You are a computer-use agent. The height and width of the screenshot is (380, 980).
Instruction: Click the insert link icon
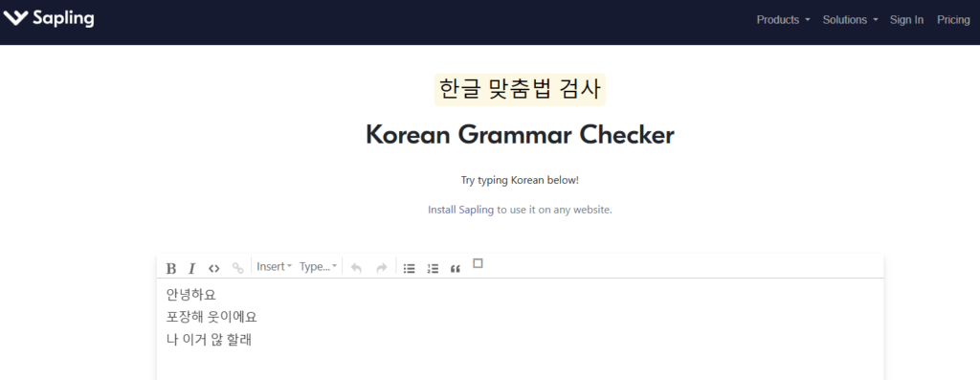pos(237,269)
